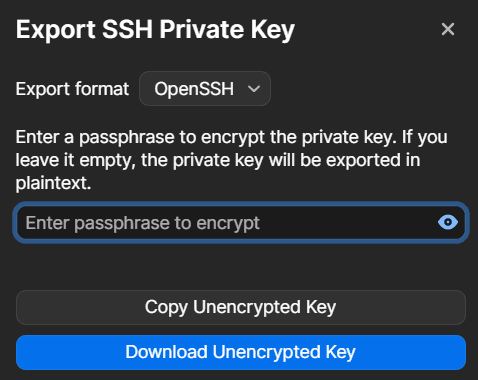Select the OpenSSH text in format selector
The height and width of the screenshot is (380, 478).
click(194, 89)
